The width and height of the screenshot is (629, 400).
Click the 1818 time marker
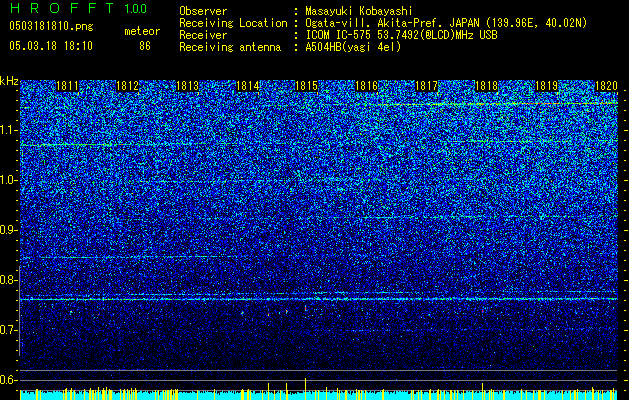point(486,86)
